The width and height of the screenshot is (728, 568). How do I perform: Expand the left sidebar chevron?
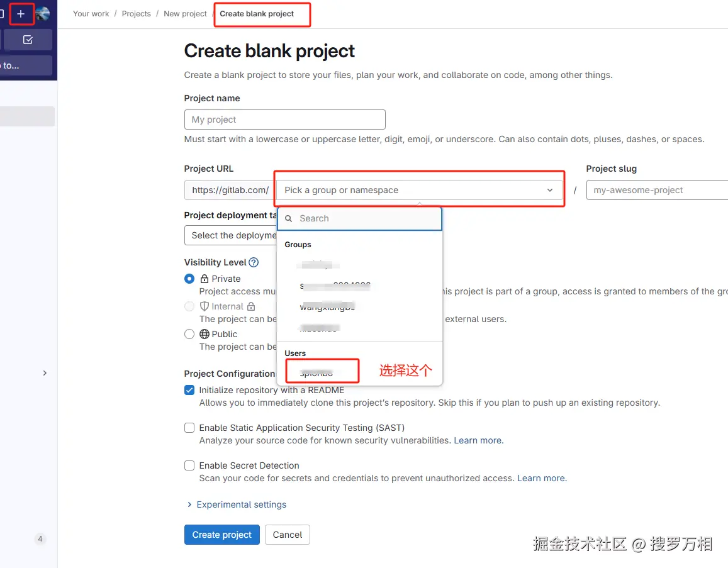click(45, 373)
